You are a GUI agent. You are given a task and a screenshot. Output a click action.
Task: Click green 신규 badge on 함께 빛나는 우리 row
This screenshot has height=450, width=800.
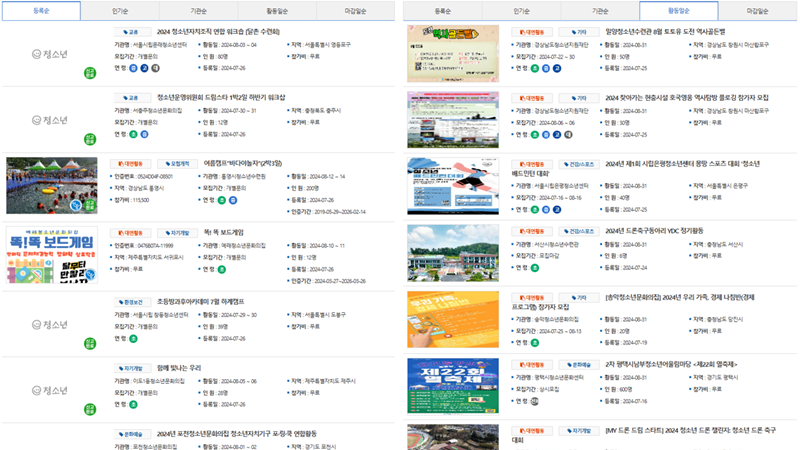tap(90, 409)
